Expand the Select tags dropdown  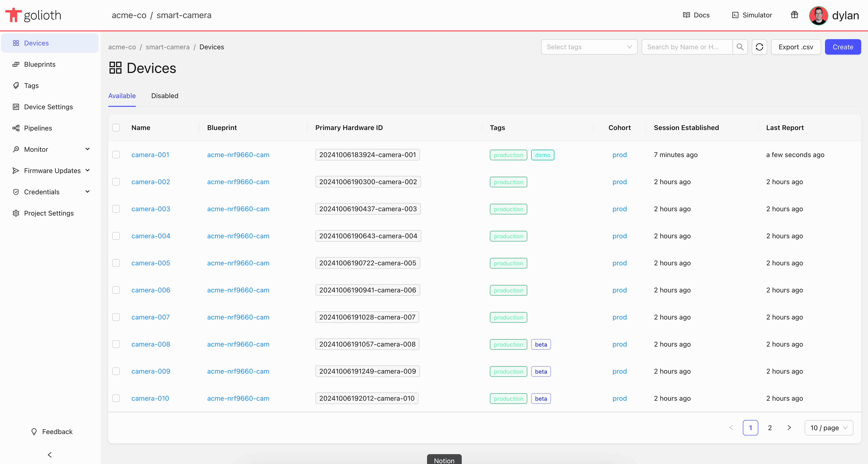click(589, 46)
